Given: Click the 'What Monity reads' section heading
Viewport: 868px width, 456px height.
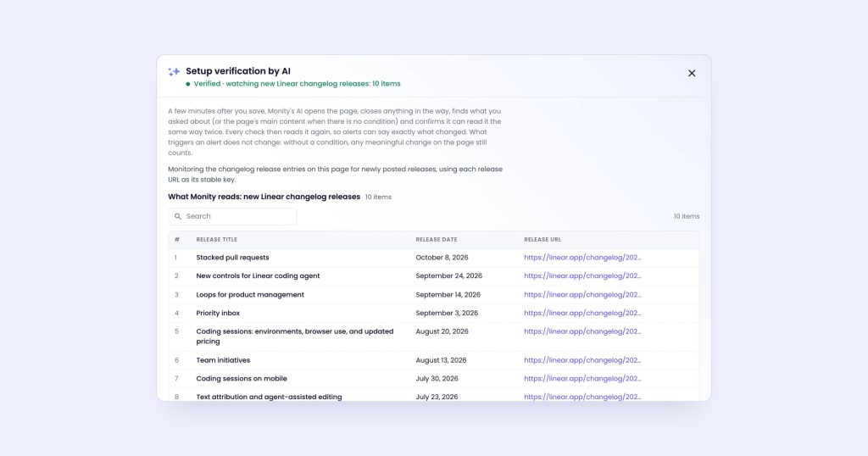Looking at the screenshot, I should point(264,197).
